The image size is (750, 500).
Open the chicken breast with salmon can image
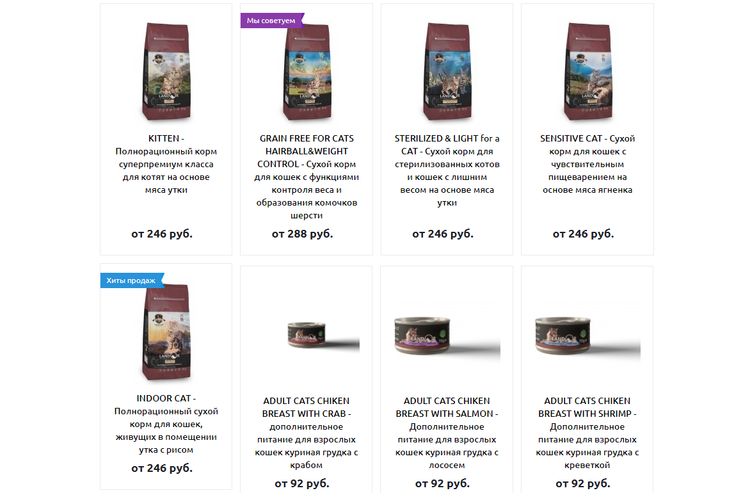tap(447, 336)
